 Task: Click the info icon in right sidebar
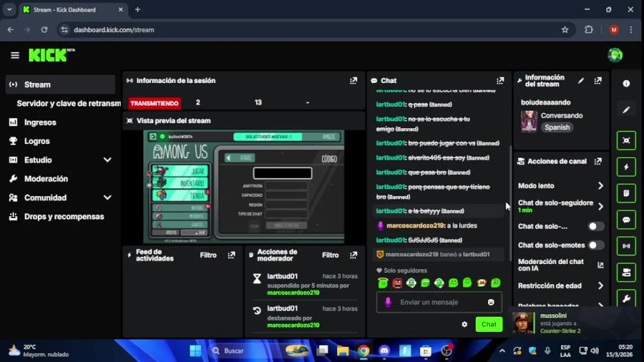point(626,83)
